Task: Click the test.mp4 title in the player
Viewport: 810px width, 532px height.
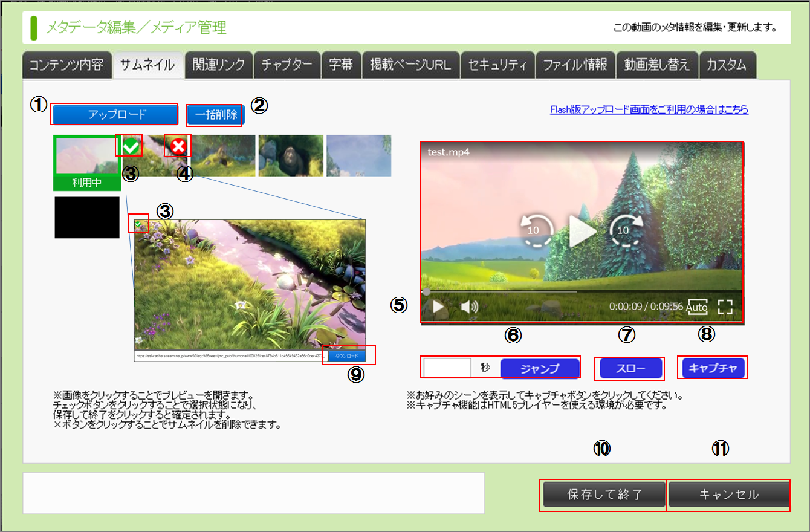Action: (449, 152)
